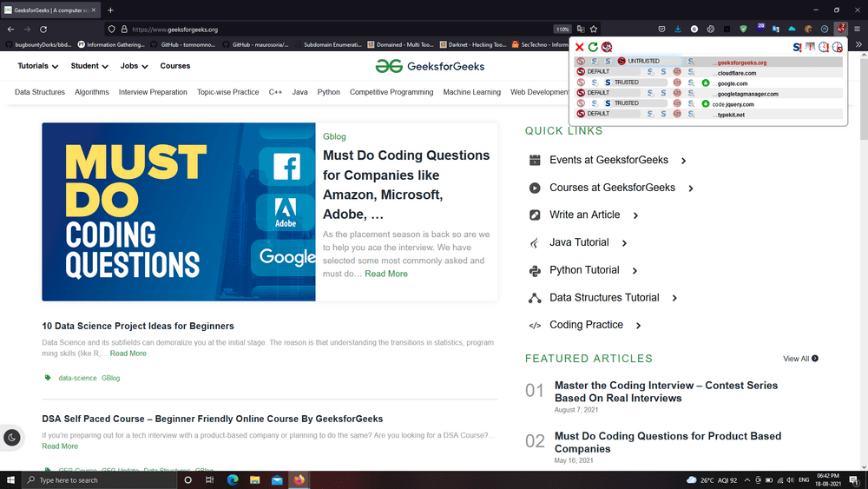Open Master the Coding Interview featured article
868x489 pixels.
pyautogui.click(x=666, y=392)
